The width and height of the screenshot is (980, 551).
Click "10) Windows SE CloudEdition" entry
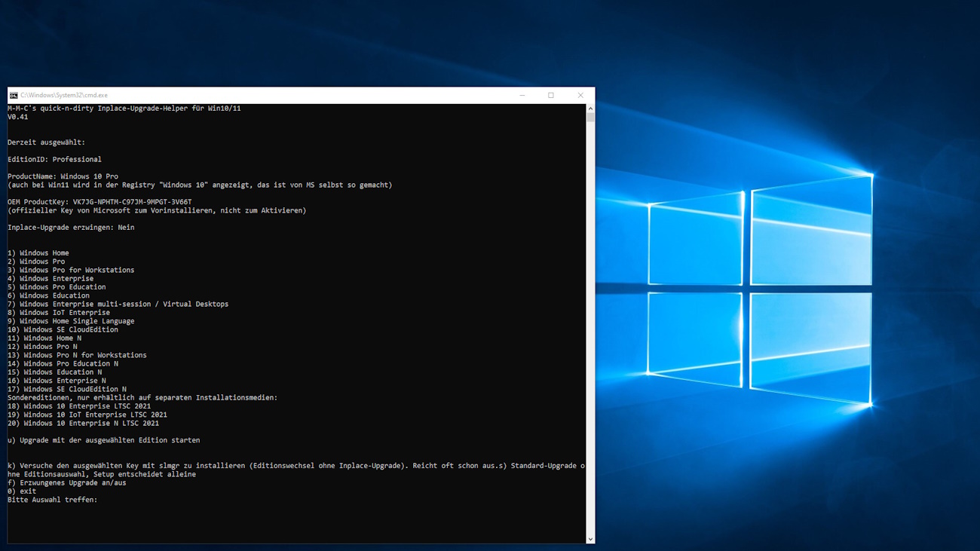[x=63, y=329]
